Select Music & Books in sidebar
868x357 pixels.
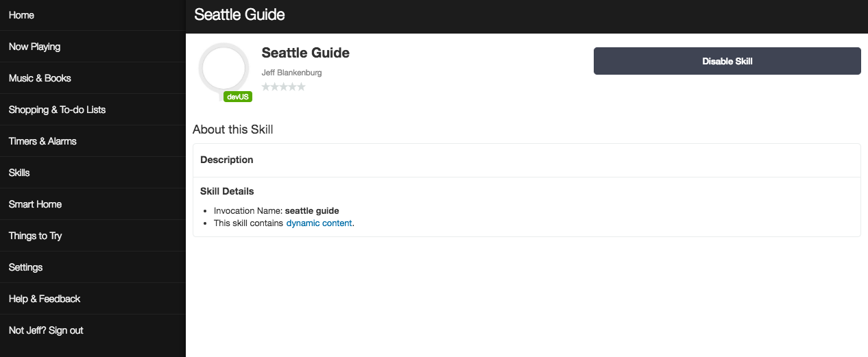pyautogui.click(x=40, y=78)
